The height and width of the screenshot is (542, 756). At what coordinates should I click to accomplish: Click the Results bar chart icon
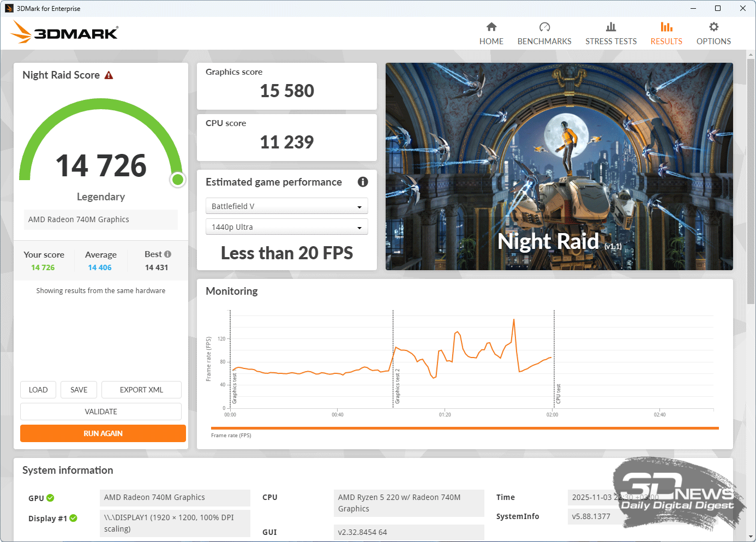(x=666, y=27)
